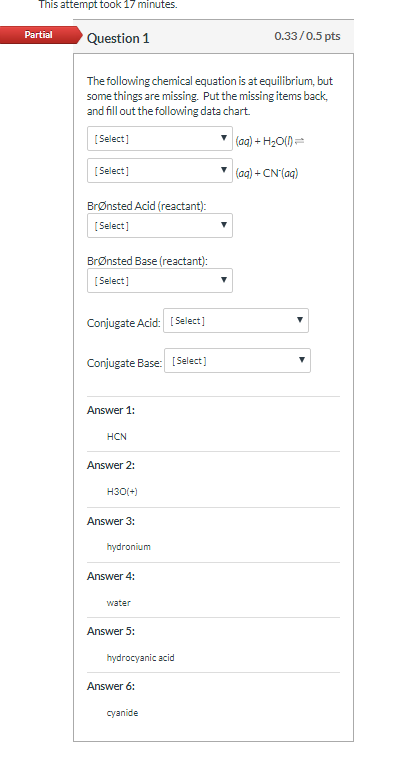Click the answer text cyanide
This screenshot has width=418, height=762.
pyautogui.click(x=122, y=713)
